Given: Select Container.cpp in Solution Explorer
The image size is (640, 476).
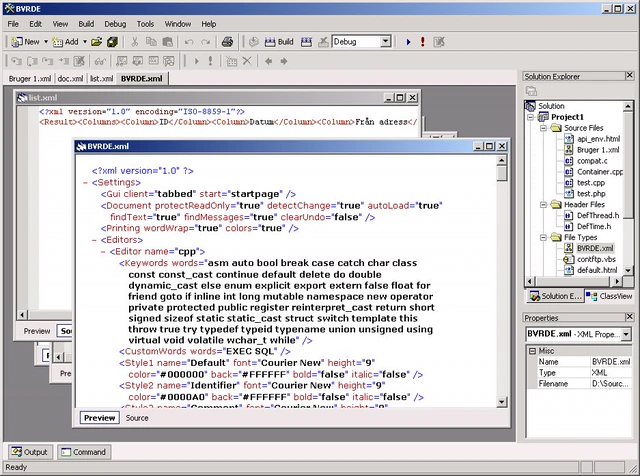Looking at the screenshot, I should 600,172.
